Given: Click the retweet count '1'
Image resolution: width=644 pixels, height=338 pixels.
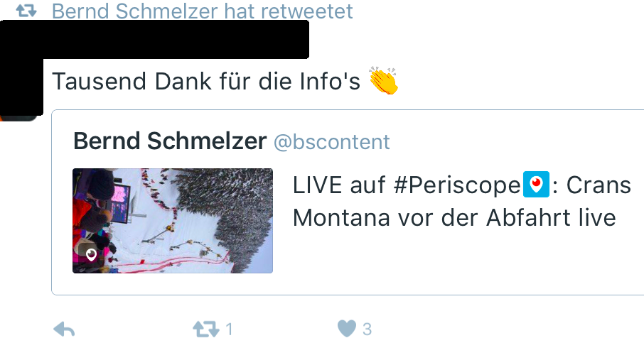Looking at the screenshot, I should click(x=229, y=329).
